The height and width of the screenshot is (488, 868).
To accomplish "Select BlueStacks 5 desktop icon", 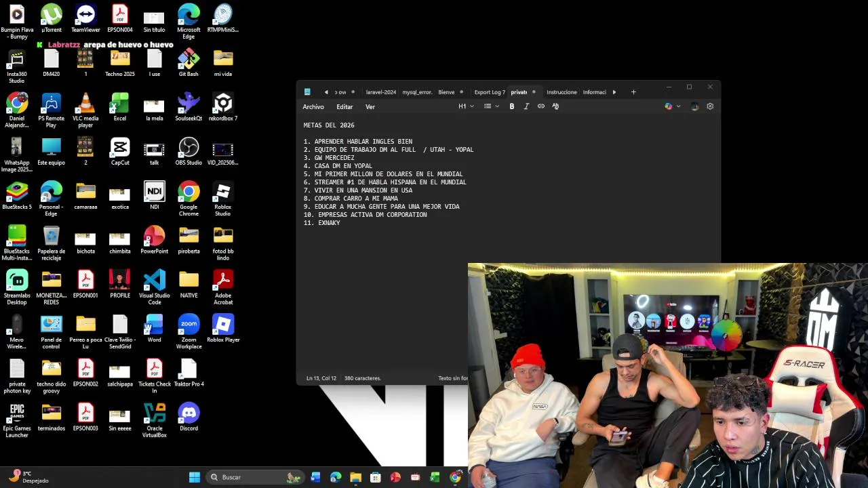I will (x=17, y=196).
